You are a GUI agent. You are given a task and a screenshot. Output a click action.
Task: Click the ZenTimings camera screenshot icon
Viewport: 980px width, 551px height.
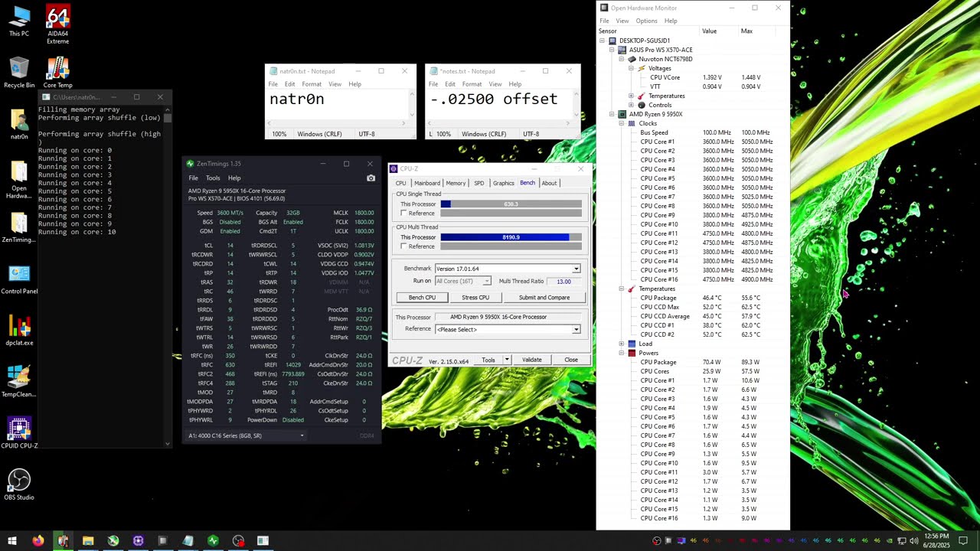click(x=371, y=178)
